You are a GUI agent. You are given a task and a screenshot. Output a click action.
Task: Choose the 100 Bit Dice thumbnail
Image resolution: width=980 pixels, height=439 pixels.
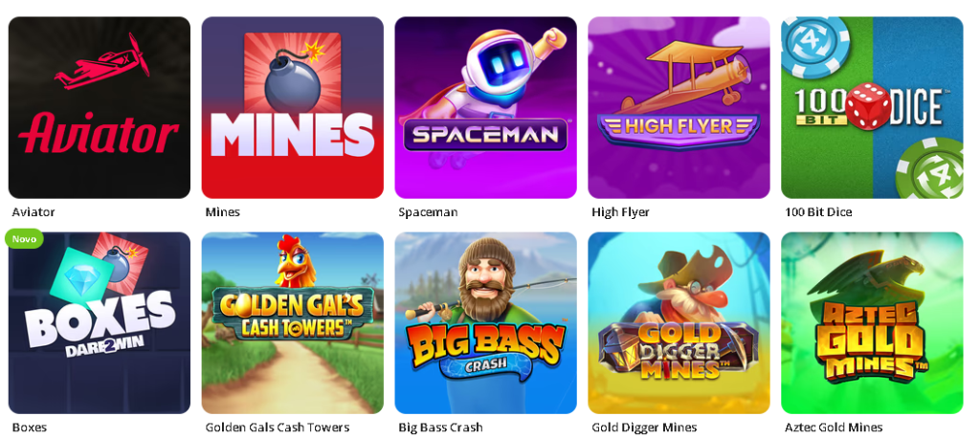[872, 107]
